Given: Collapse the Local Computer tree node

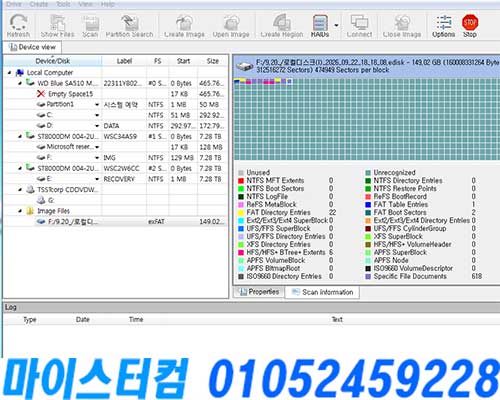Looking at the screenshot, I should click(x=9, y=72).
